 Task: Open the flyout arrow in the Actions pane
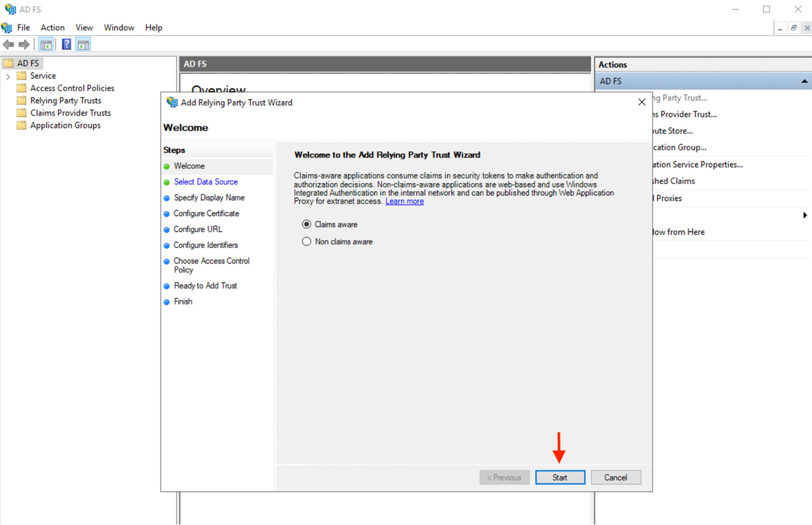click(805, 215)
